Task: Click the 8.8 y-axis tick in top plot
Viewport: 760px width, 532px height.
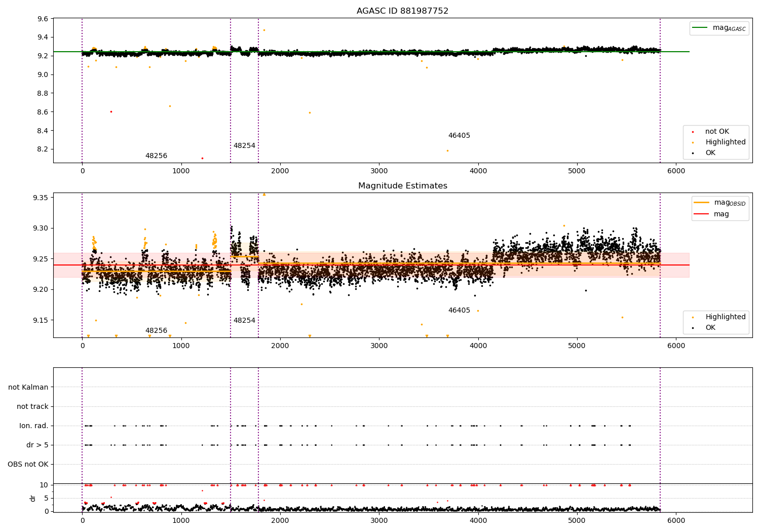Action: tap(44, 93)
